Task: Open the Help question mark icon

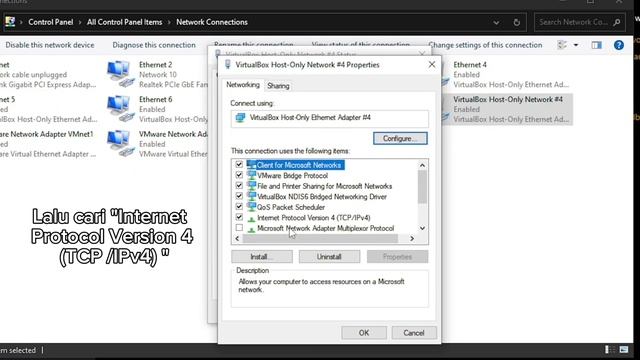Action: [619, 45]
